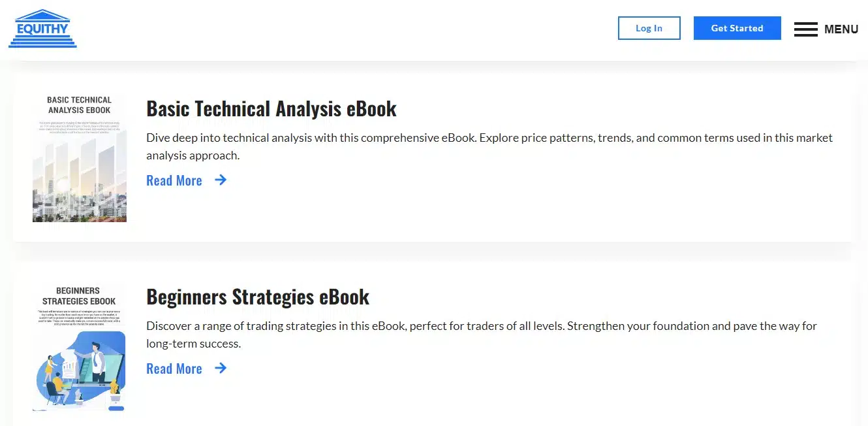Click Read More under Beginners Strategies
This screenshot has width=868, height=426.
(174, 369)
